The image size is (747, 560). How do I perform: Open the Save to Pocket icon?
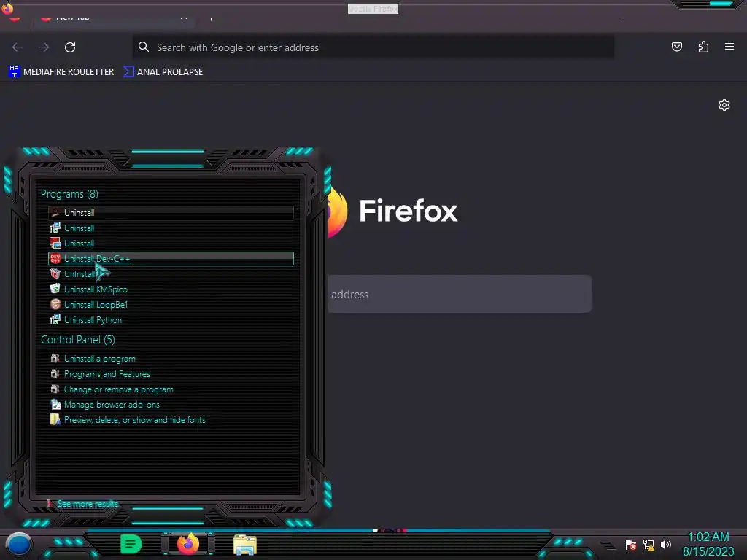tap(676, 47)
